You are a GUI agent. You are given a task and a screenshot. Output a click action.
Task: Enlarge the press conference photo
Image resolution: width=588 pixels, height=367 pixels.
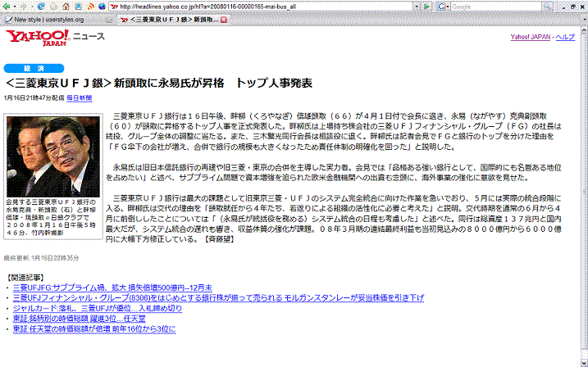pyautogui.click(x=52, y=156)
